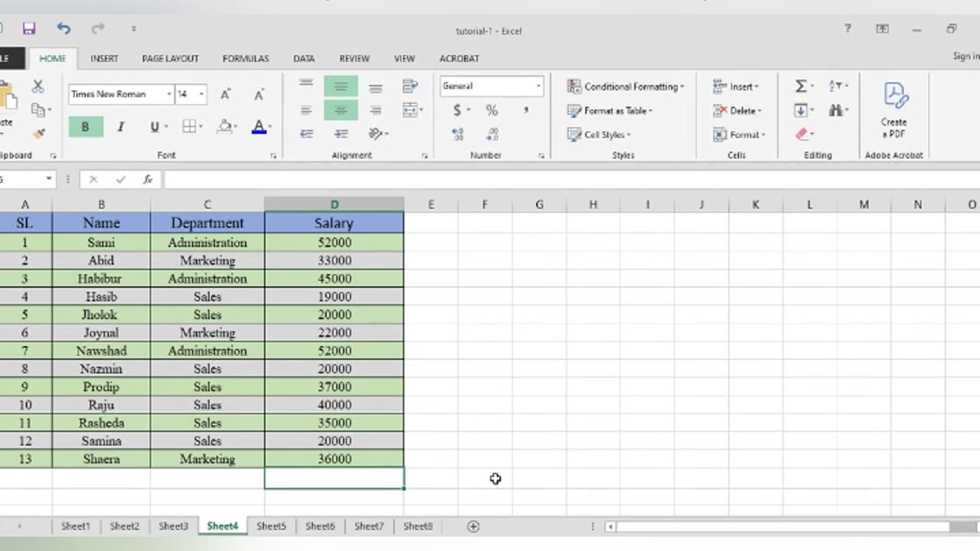This screenshot has width=980, height=551.
Task: Click Delete cells button
Action: click(737, 110)
